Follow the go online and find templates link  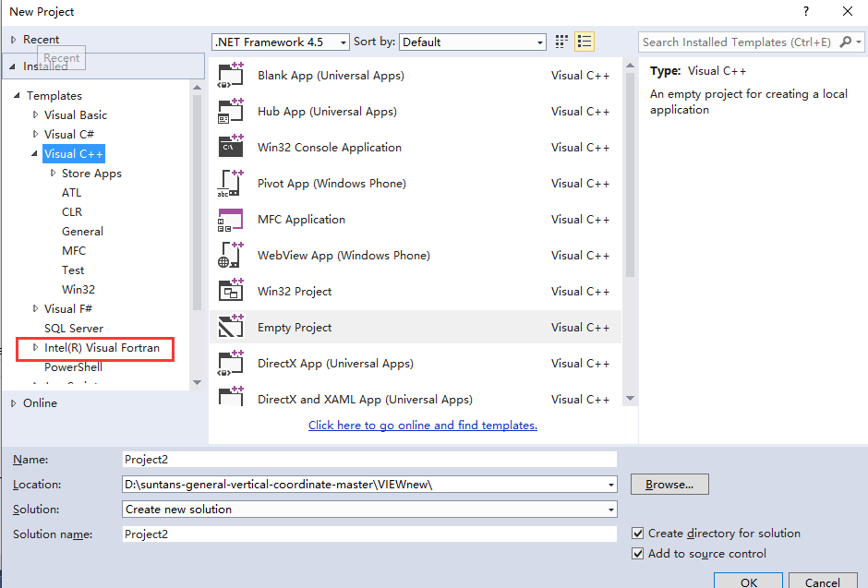422,425
